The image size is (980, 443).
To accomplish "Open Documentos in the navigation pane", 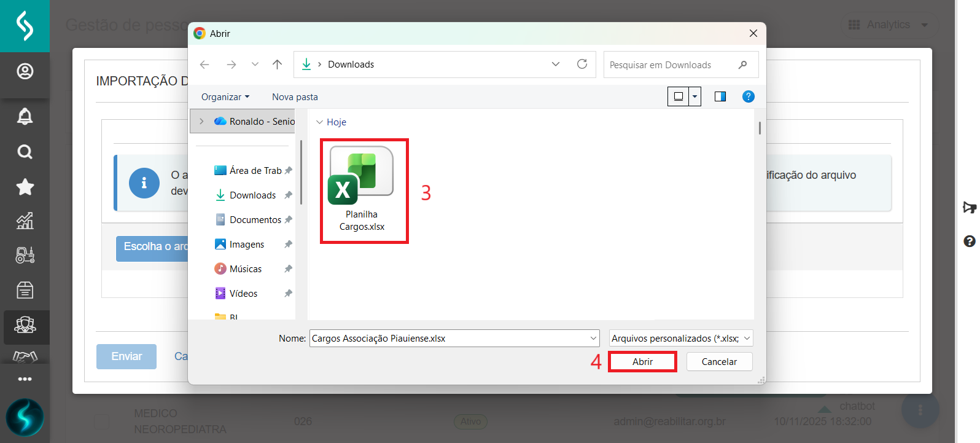I will pyautogui.click(x=255, y=220).
